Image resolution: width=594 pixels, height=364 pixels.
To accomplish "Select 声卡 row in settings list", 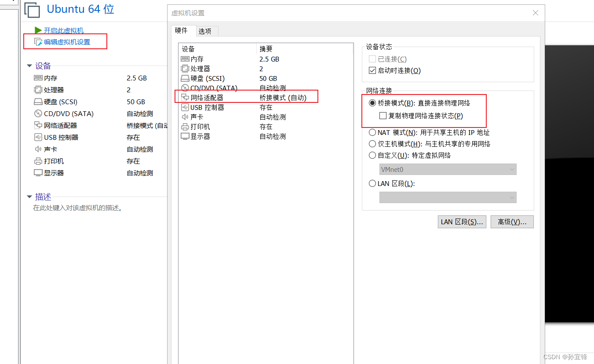I will 266,117.
